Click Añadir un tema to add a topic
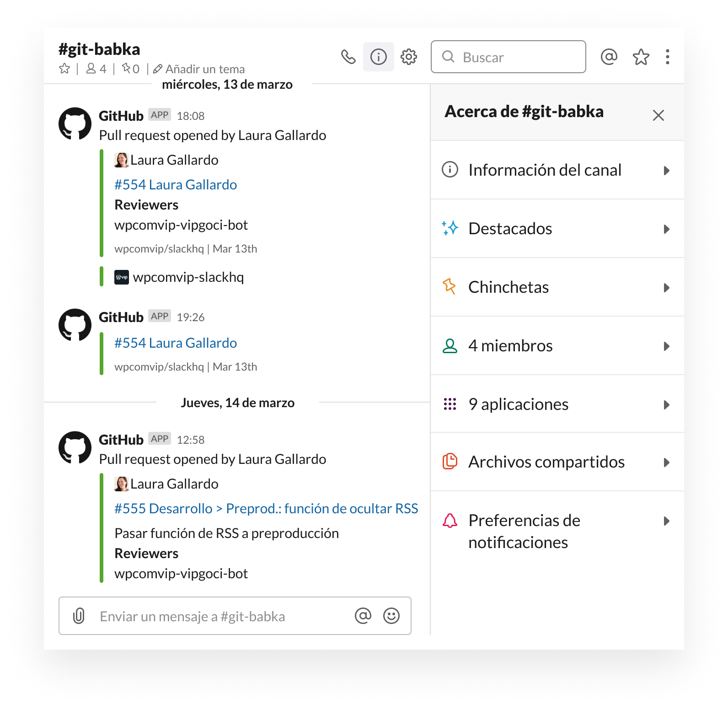 click(x=199, y=69)
